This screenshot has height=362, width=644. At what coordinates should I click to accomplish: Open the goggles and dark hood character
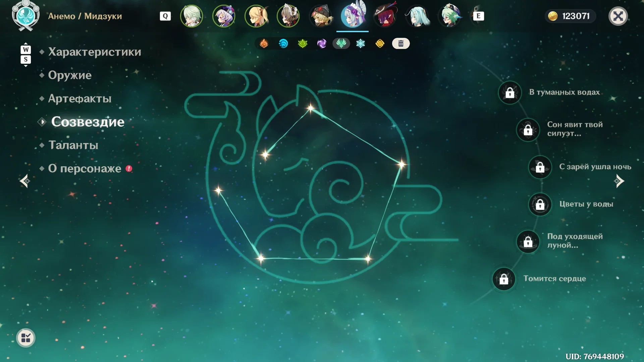pos(320,16)
